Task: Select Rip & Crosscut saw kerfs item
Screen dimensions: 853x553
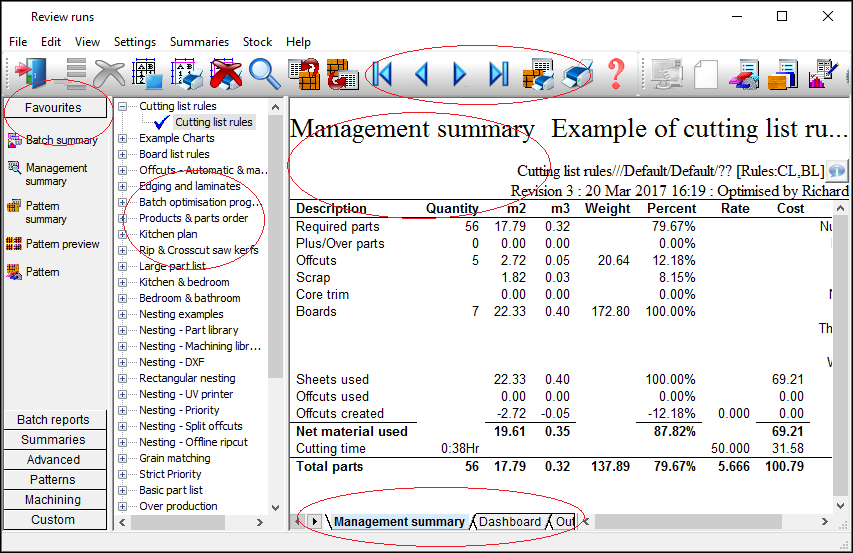Action: 199,250
